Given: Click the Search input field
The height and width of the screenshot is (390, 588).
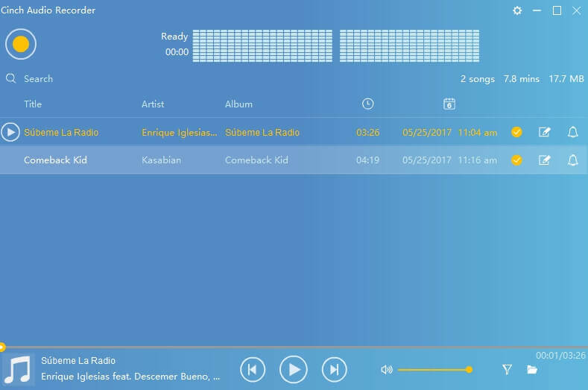Looking at the screenshot, I should (x=38, y=79).
